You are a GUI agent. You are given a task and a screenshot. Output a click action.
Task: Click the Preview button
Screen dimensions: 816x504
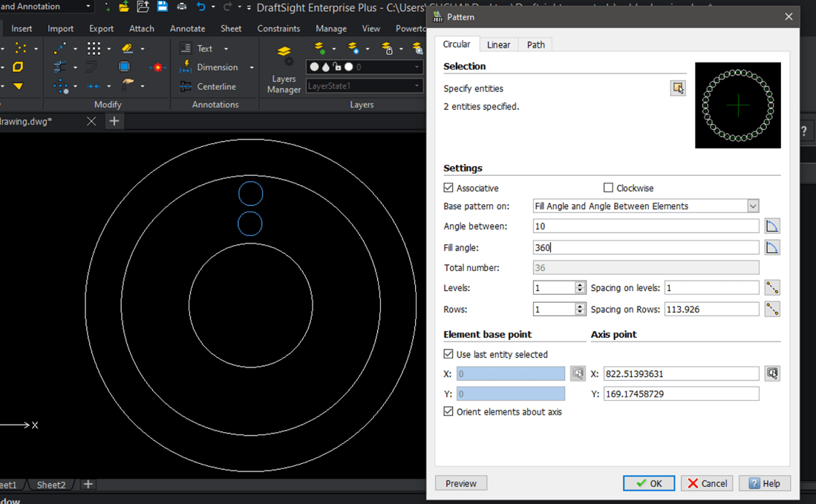(x=461, y=483)
